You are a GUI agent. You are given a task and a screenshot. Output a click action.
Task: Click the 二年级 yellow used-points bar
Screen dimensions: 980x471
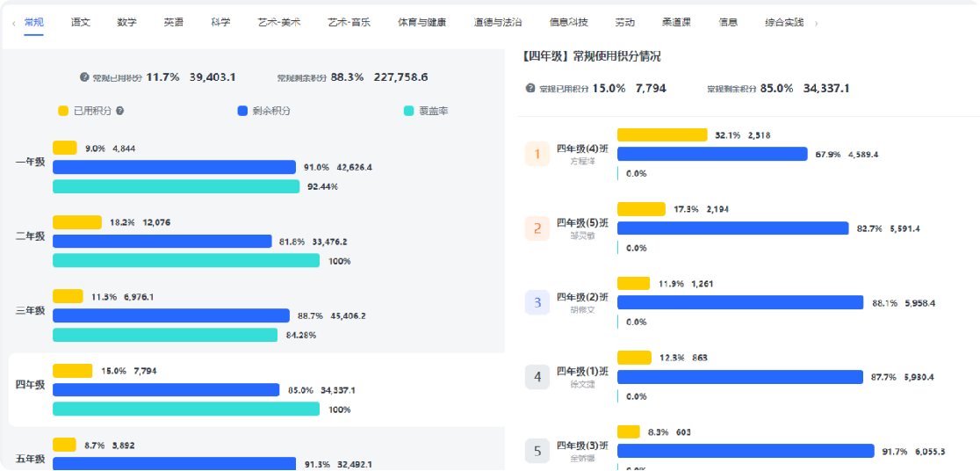[x=77, y=222]
